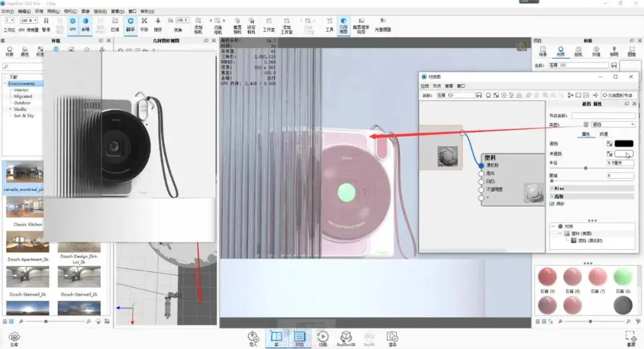This screenshot has width=644, height=349.
Task: Collapse root item in material node tree
Action: click(x=553, y=226)
